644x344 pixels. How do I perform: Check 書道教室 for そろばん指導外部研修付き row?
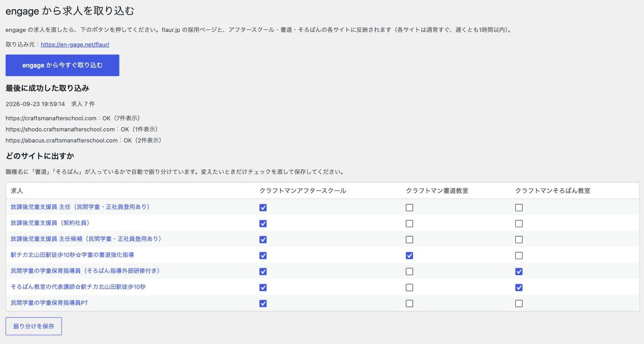point(409,272)
